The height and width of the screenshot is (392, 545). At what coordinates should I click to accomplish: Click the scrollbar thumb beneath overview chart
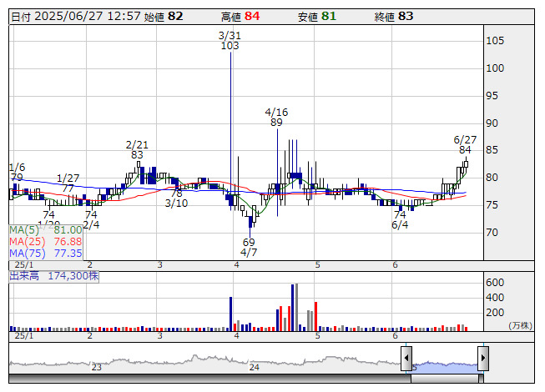tap(444, 378)
